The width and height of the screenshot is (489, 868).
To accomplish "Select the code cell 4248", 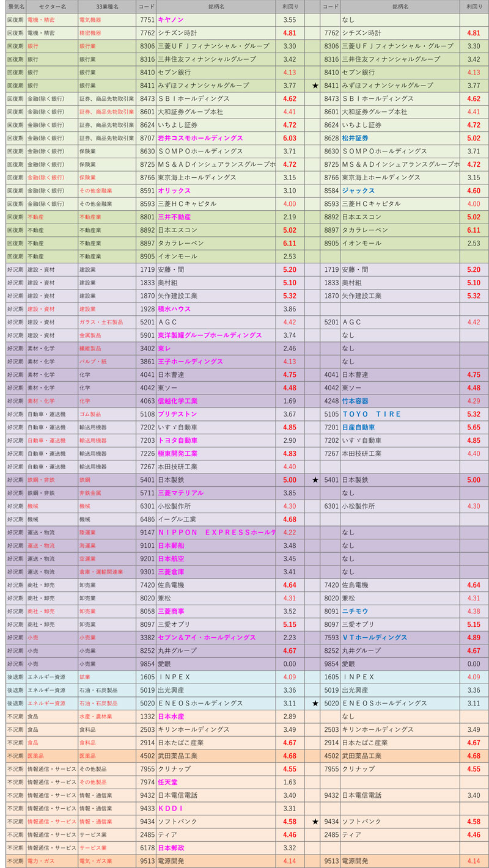I will (331, 401).
